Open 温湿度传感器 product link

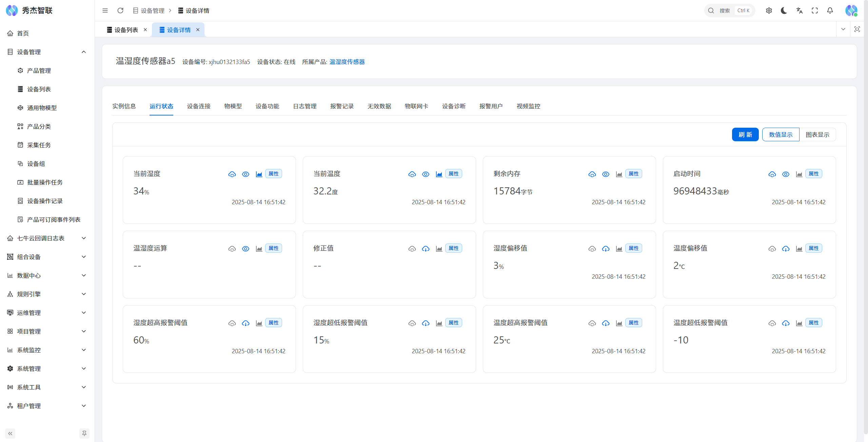(x=347, y=62)
